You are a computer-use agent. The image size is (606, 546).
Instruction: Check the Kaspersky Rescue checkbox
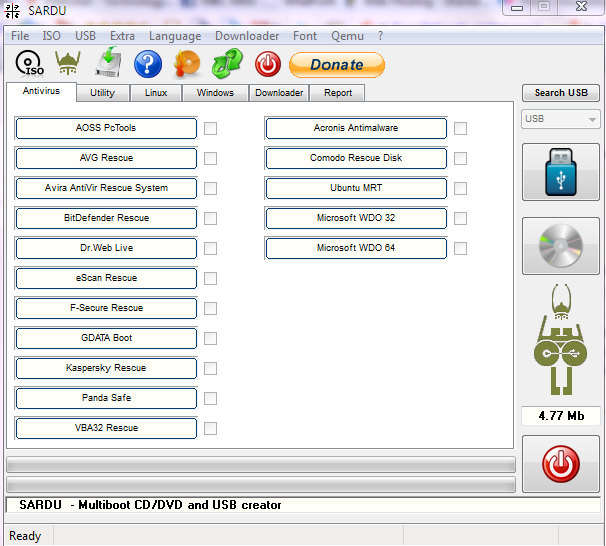(210, 368)
